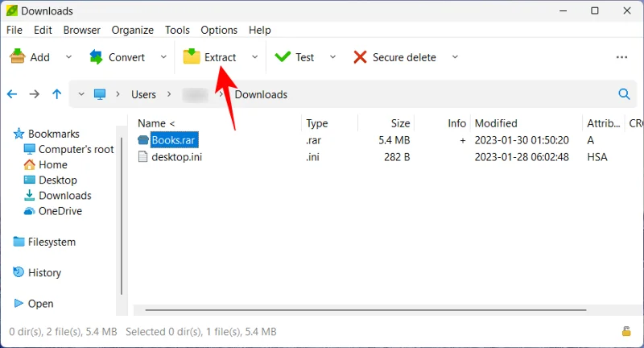Image resolution: width=644 pixels, height=348 pixels.
Task: Open the three-dots more options menu
Action: click(621, 57)
